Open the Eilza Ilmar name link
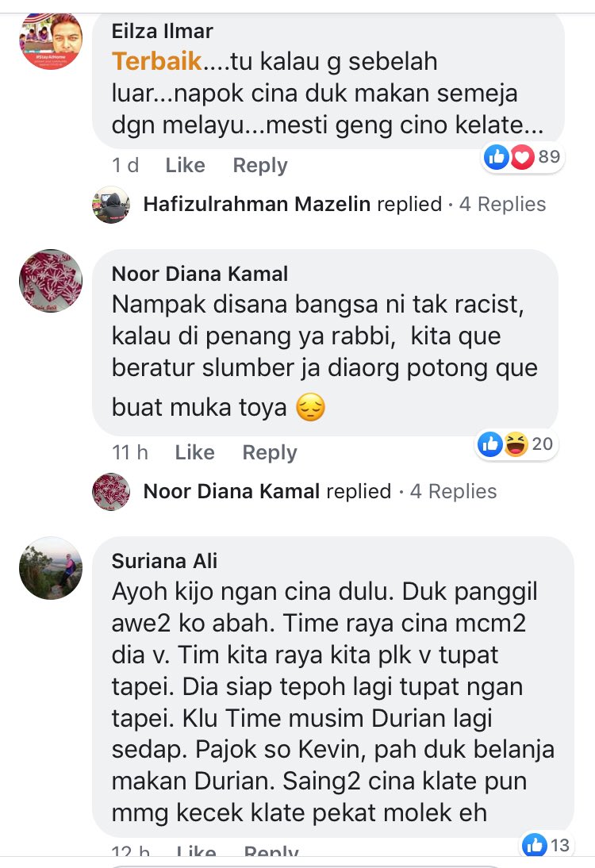 pos(162,31)
